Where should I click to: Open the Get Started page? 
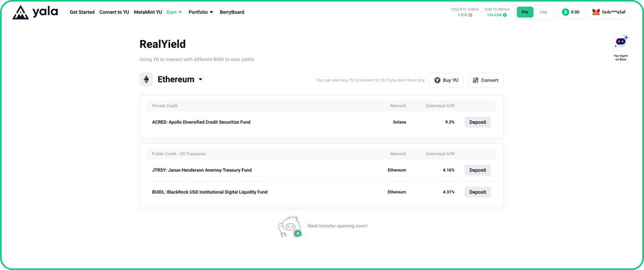[82, 12]
